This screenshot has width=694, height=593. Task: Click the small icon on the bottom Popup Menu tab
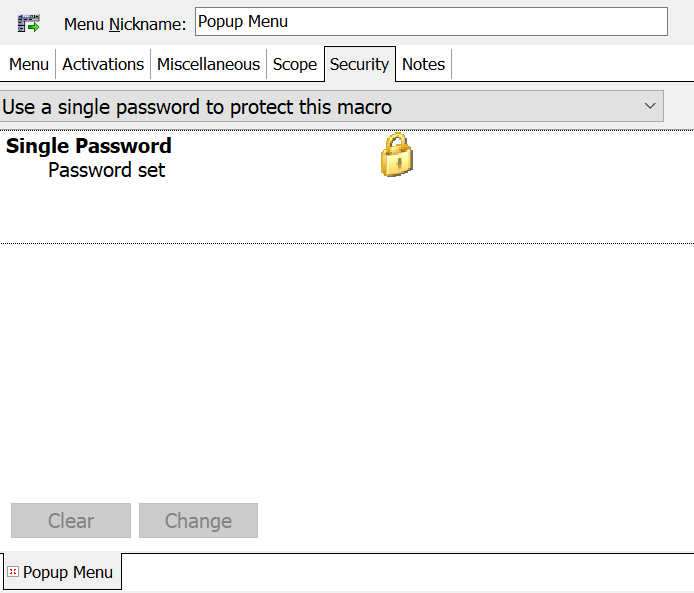pos(13,572)
